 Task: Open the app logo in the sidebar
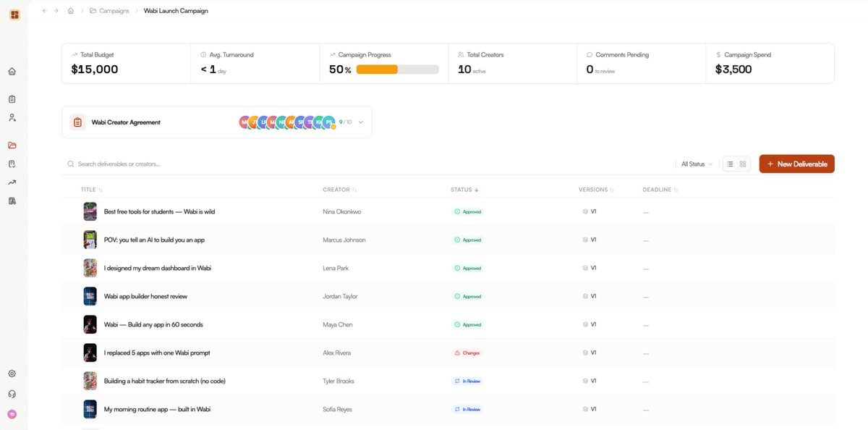(x=14, y=14)
